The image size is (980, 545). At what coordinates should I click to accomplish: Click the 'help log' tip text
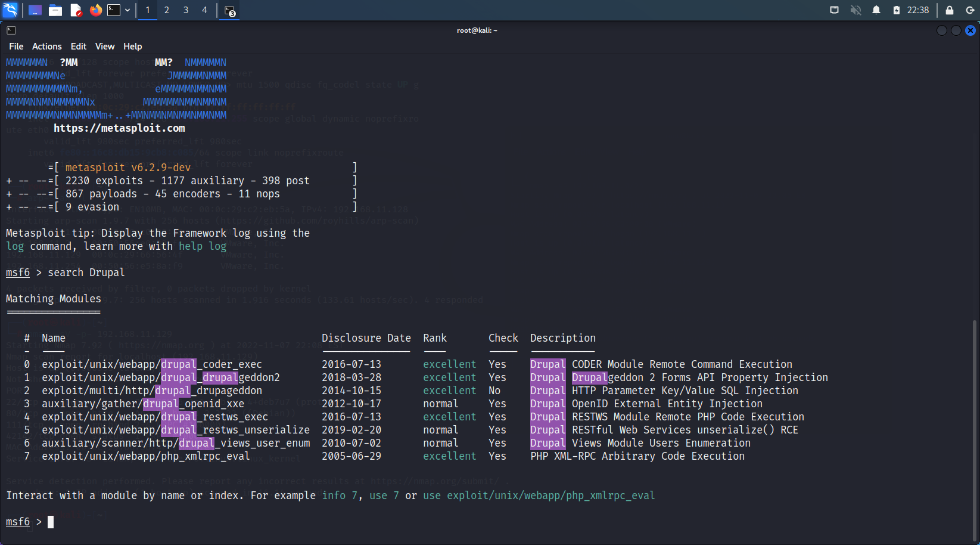coord(203,246)
